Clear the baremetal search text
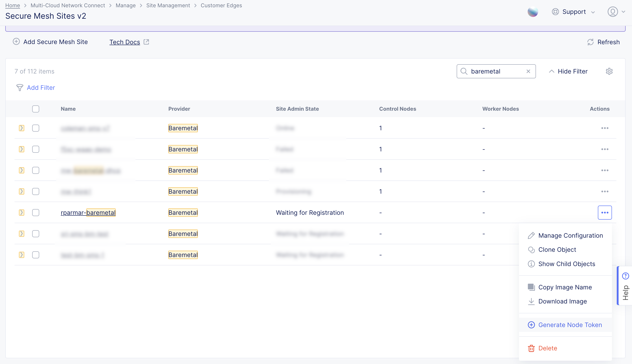 (x=528, y=71)
